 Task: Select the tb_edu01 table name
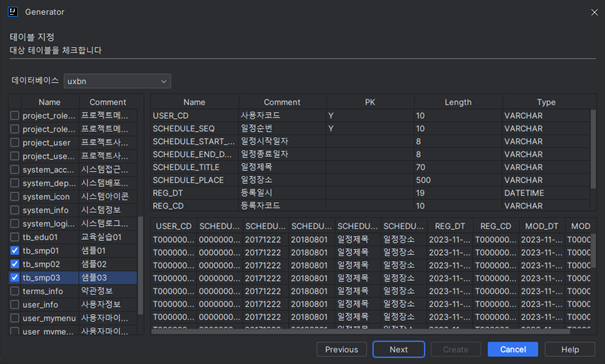40,237
